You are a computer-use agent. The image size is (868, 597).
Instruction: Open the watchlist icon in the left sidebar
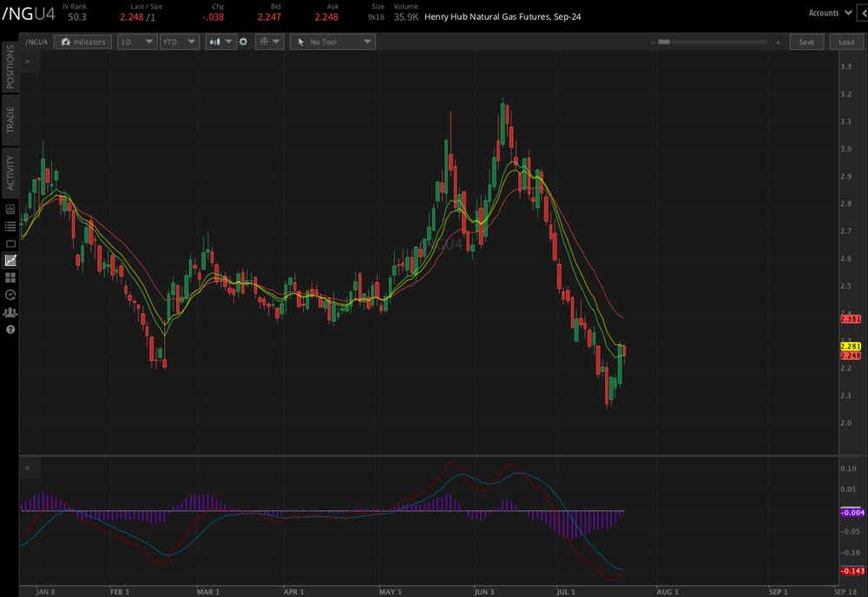point(11,226)
